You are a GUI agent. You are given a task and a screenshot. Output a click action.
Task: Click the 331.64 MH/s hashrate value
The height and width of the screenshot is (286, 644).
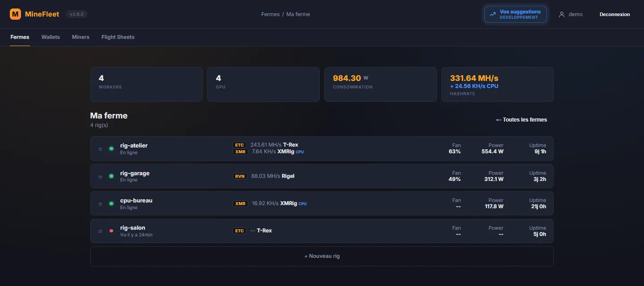pos(474,78)
